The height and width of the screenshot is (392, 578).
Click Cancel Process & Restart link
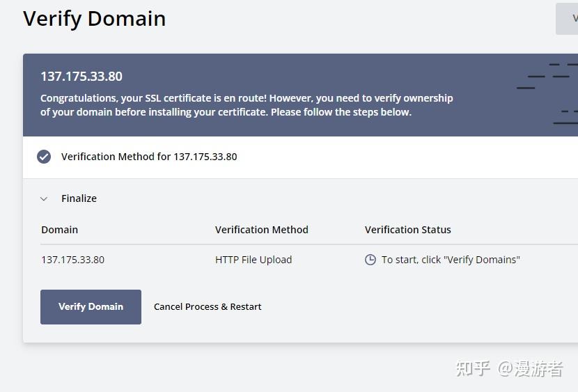[208, 307]
